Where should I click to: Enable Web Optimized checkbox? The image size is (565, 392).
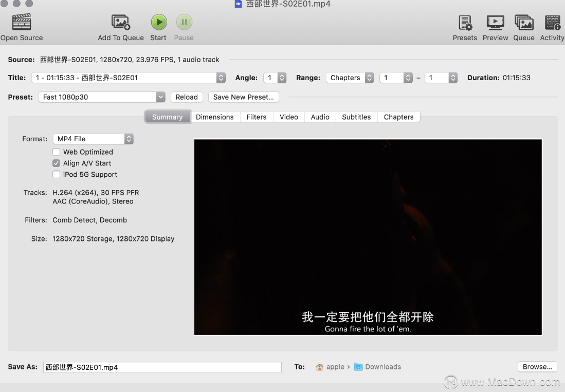click(x=56, y=152)
